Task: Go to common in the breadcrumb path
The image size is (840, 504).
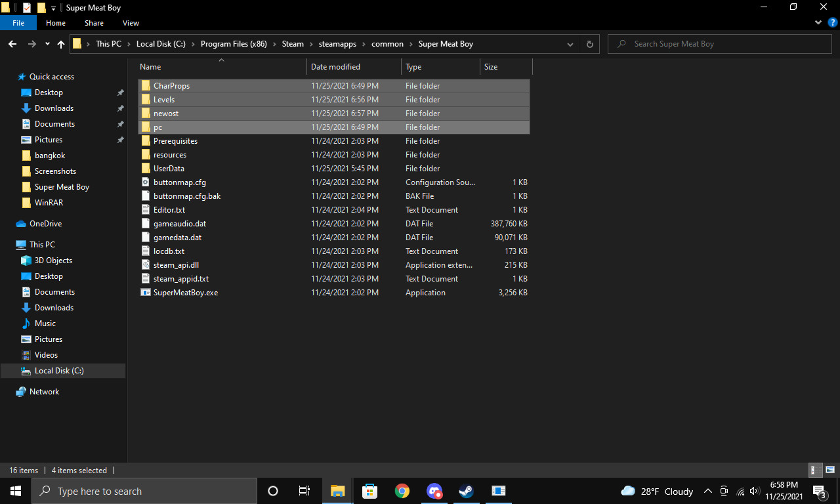Action: [x=387, y=44]
